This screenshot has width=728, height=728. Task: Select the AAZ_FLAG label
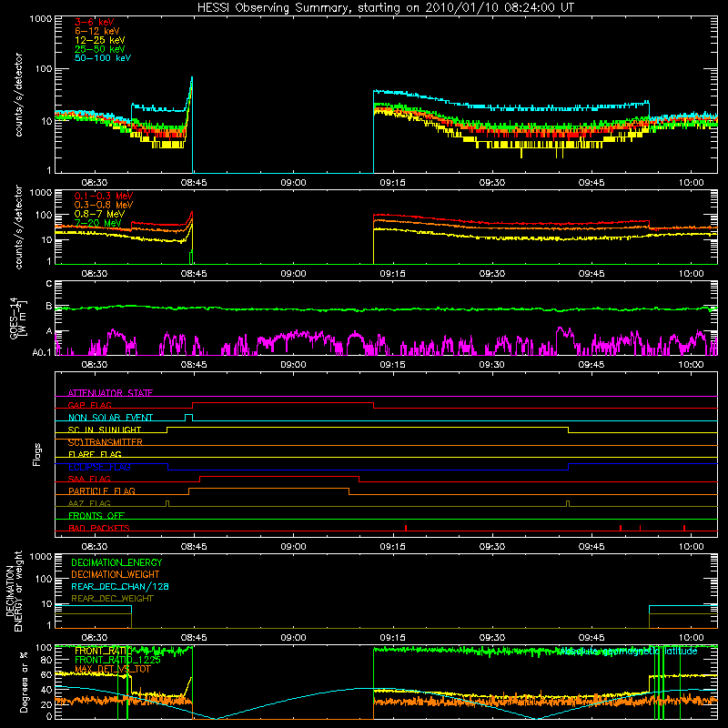pyautogui.click(x=89, y=503)
